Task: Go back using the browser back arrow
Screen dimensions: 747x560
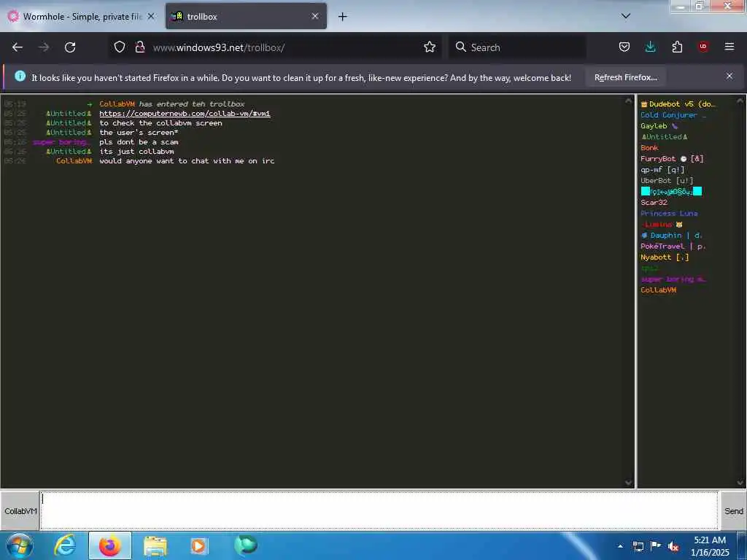Action: click(18, 47)
